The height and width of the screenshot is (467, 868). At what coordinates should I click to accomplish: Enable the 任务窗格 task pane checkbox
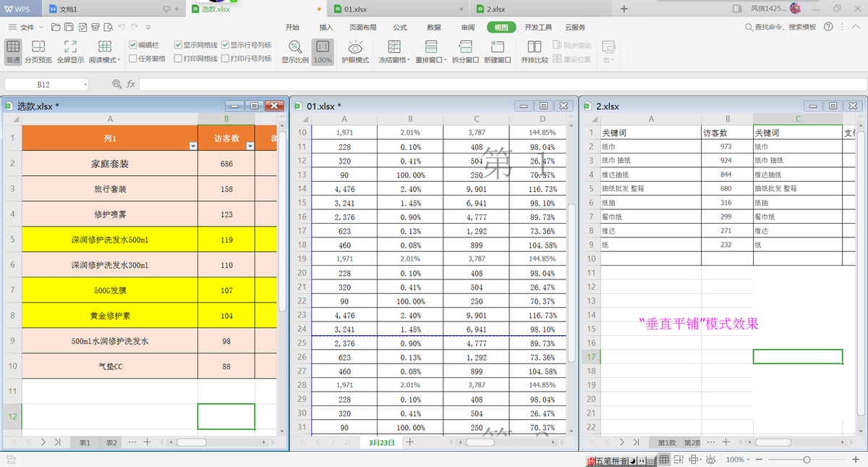click(x=133, y=59)
